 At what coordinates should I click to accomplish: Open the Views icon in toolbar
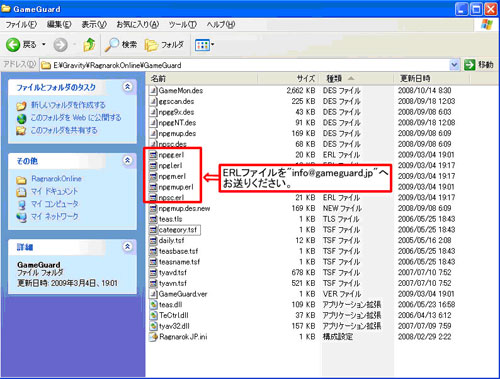pos(202,45)
